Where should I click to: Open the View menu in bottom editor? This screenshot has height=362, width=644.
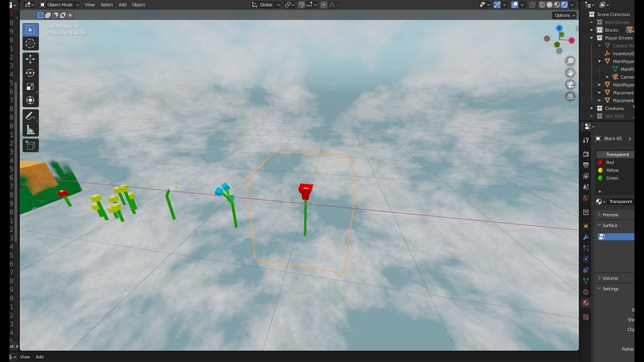25,357
